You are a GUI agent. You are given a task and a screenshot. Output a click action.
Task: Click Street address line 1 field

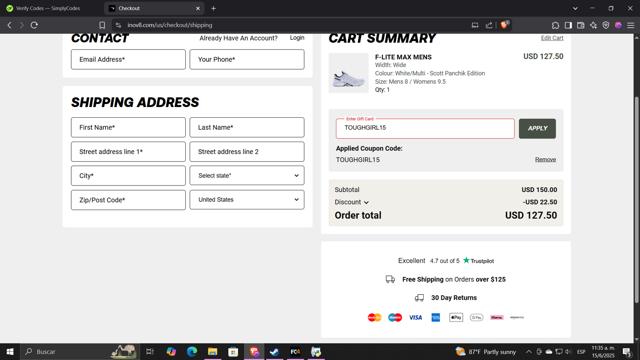tap(128, 151)
